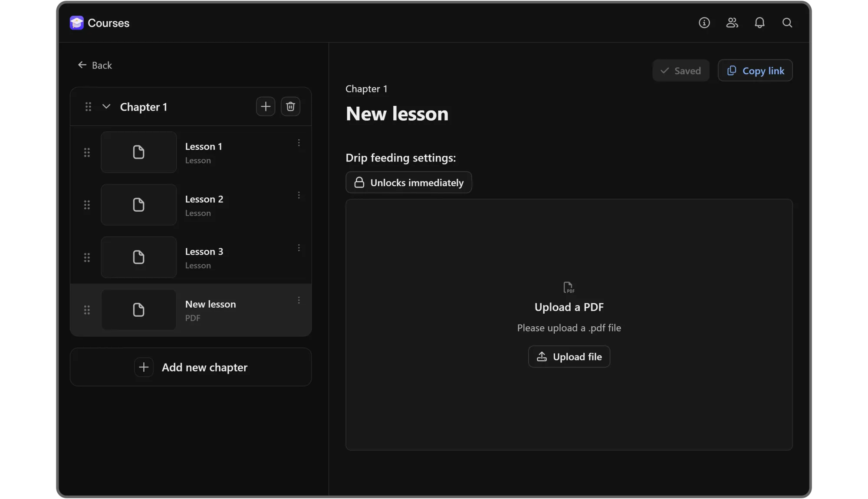Click the info icon in header
868x499 pixels.
[704, 23]
